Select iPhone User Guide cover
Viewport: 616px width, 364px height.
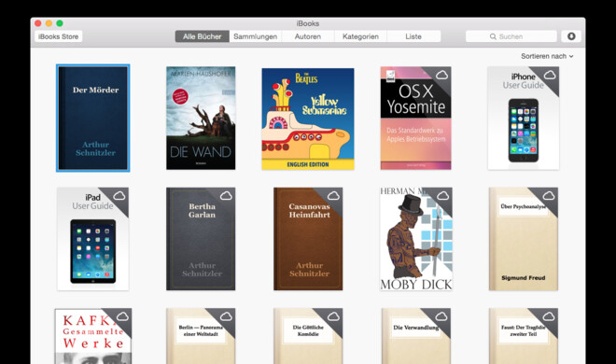pos(524,119)
